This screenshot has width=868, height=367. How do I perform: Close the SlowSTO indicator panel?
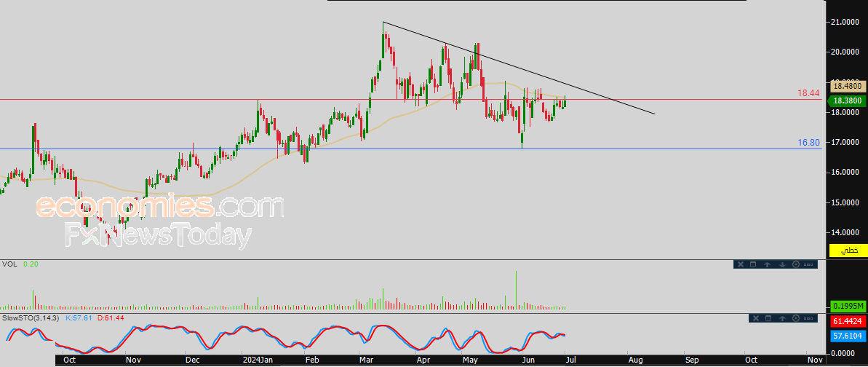[756, 318]
